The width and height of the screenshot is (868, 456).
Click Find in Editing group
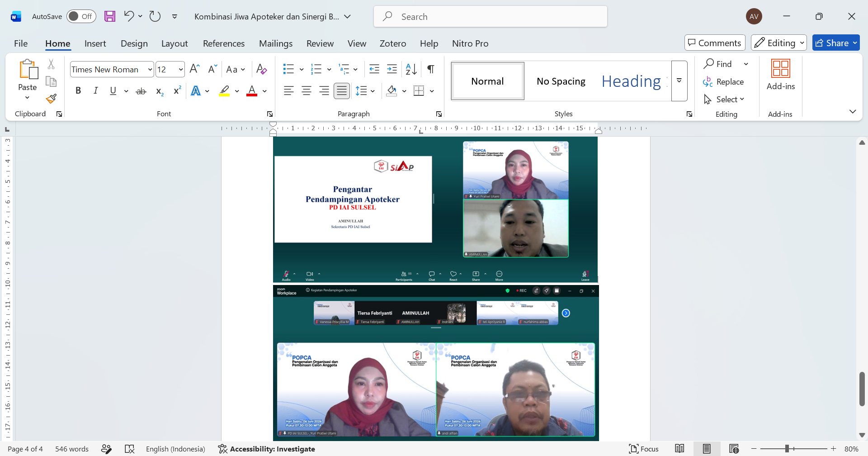pyautogui.click(x=718, y=64)
